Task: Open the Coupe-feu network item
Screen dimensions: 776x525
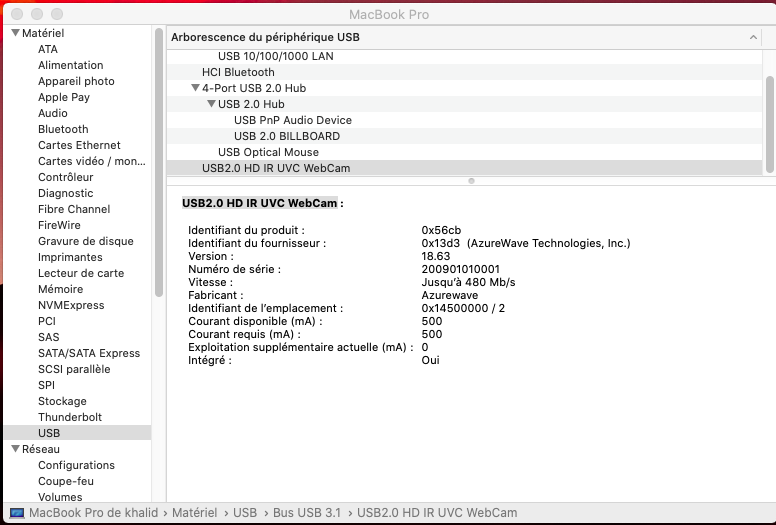Action: (66, 481)
